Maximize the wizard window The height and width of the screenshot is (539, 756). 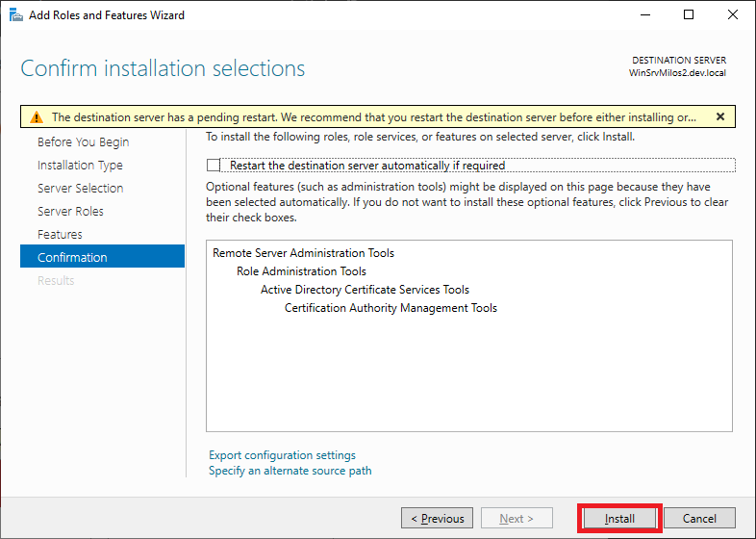point(688,15)
